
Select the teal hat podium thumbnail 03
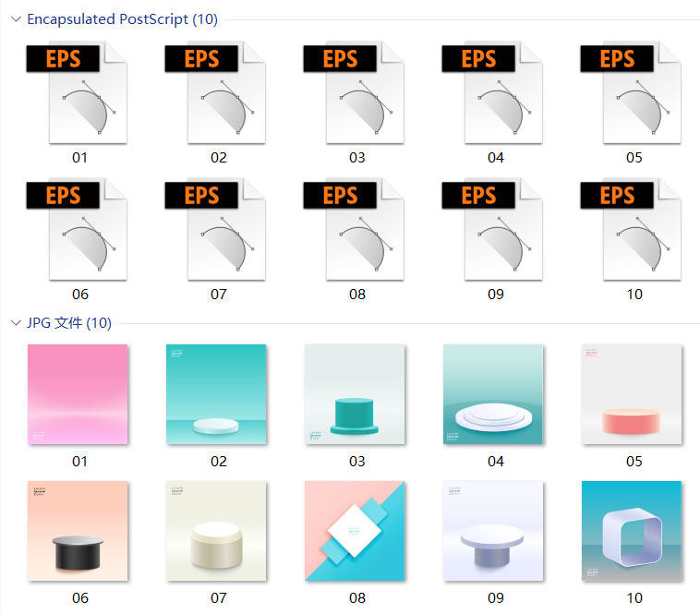(355, 394)
